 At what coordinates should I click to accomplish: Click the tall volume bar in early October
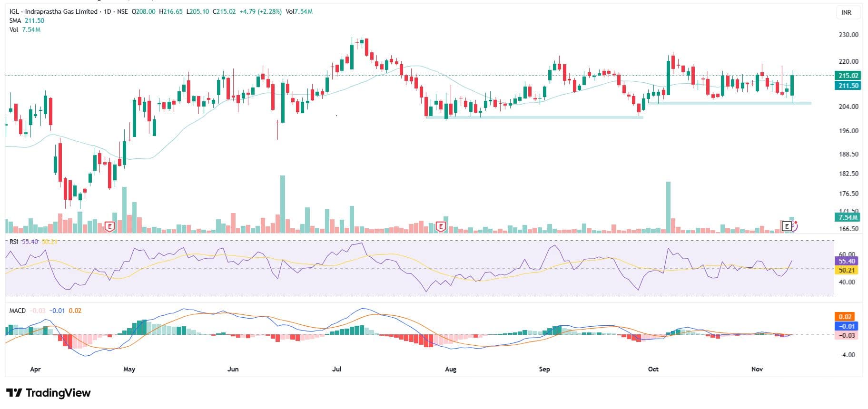click(668, 207)
